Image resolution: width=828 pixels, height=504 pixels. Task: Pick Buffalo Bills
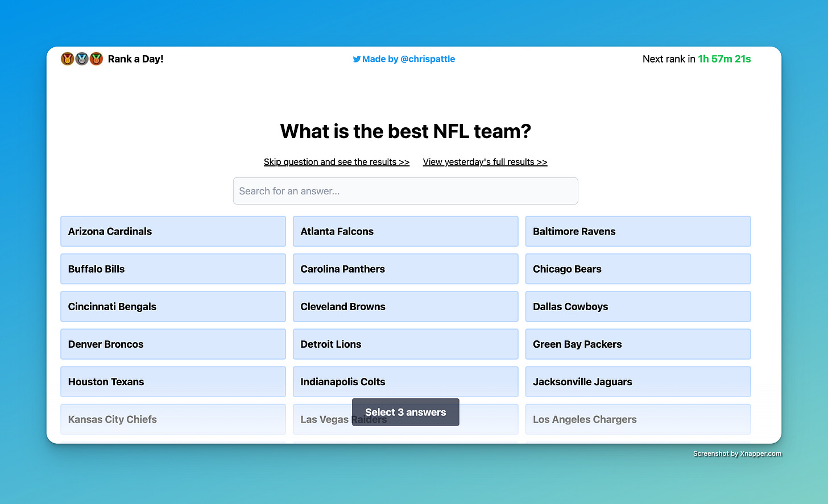[x=173, y=269]
